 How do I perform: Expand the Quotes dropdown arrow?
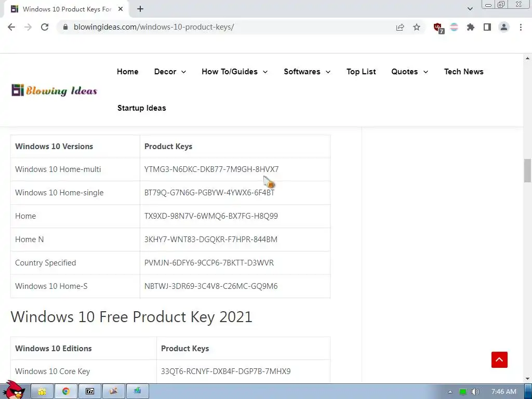tap(425, 72)
